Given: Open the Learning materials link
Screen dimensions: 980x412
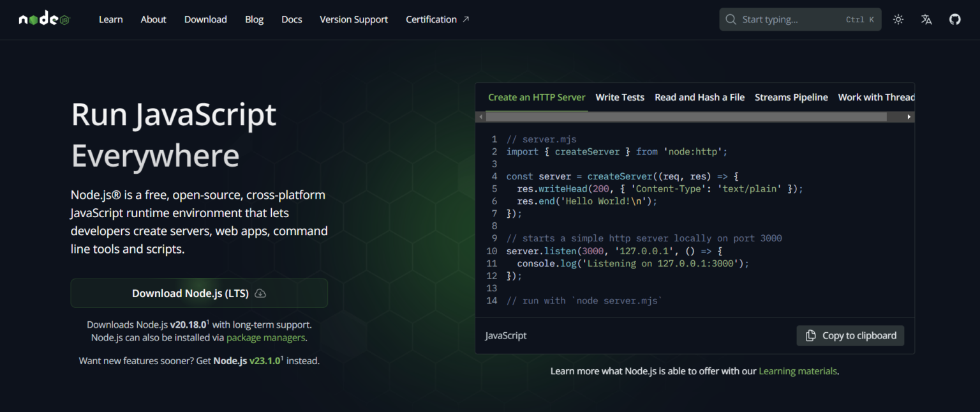Looking at the screenshot, I should coord(798,370).
